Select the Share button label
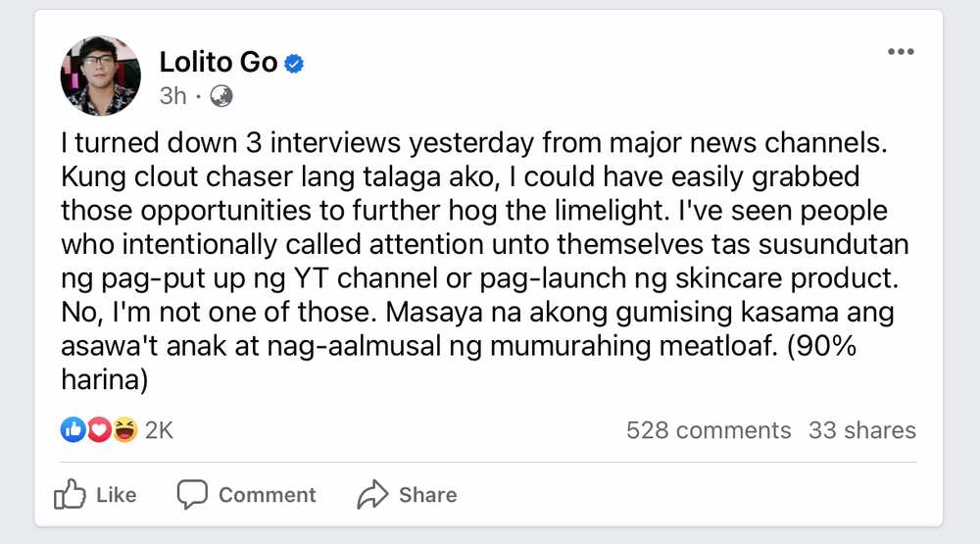The image size is (980, 544). [428, 495]
